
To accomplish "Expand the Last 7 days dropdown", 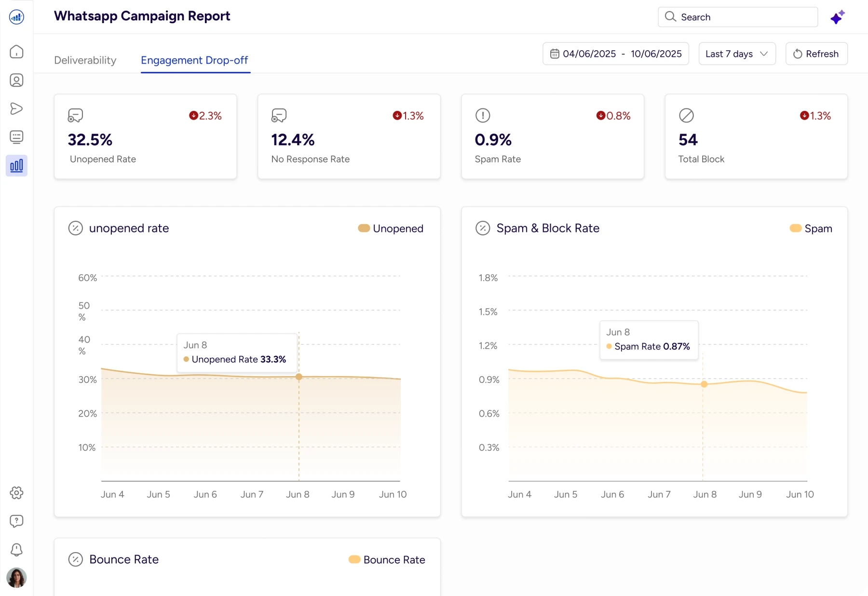I will point(737,54).
